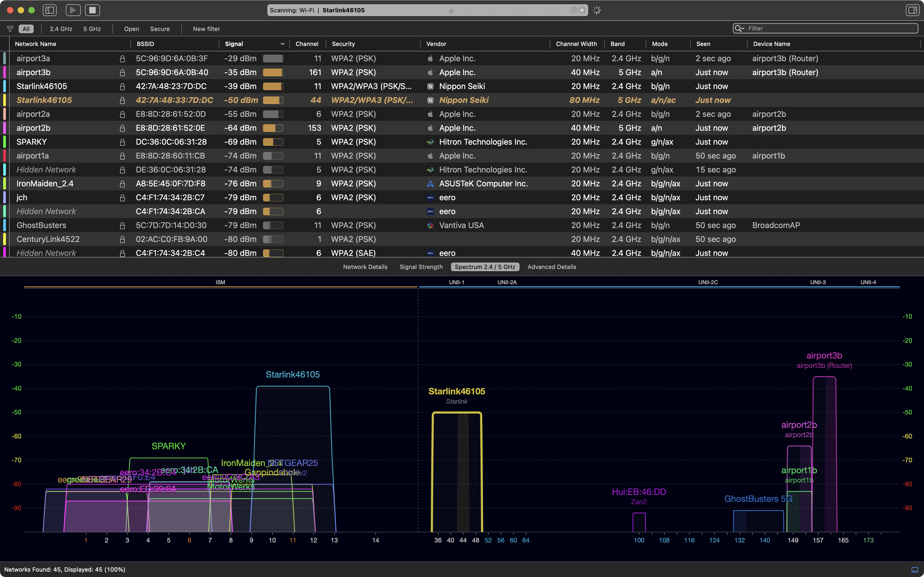This screenshot has width=924, height=577.
Task: Toggle the right inspector panel icon
Action: [913, 10]
